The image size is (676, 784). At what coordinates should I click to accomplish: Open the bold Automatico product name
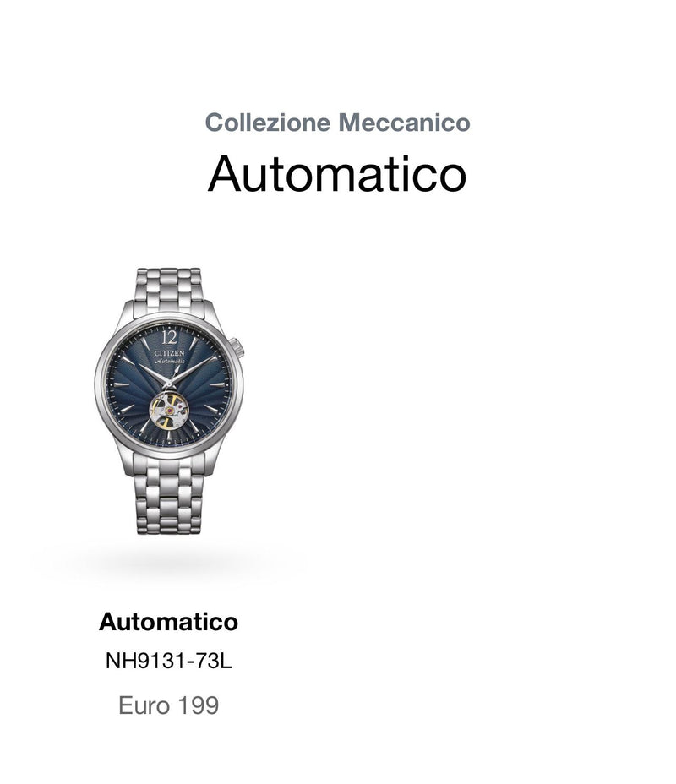point(168,622)
